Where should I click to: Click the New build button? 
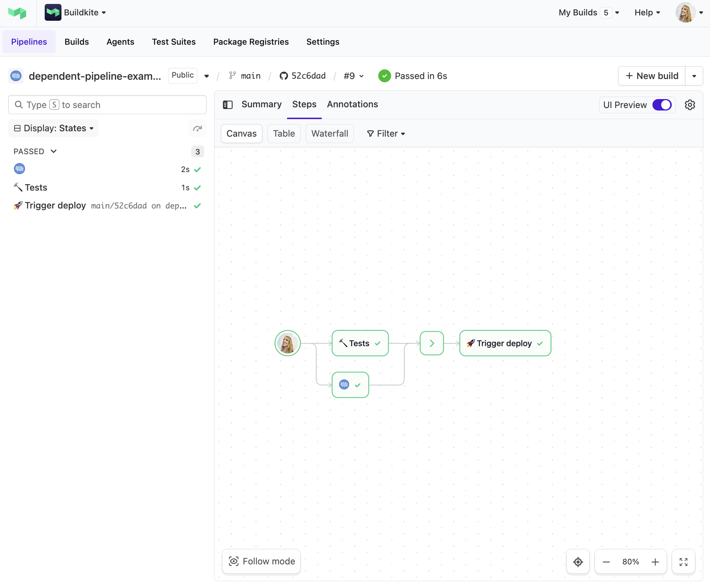pos(652,76)
